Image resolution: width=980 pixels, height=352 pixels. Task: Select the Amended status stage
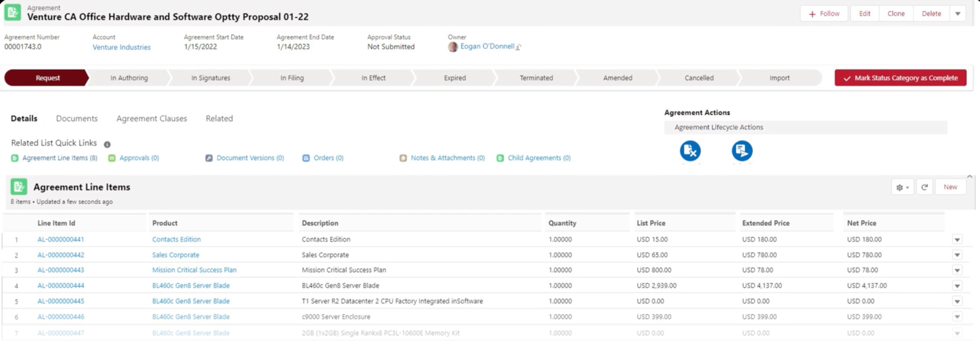point(617,78)
